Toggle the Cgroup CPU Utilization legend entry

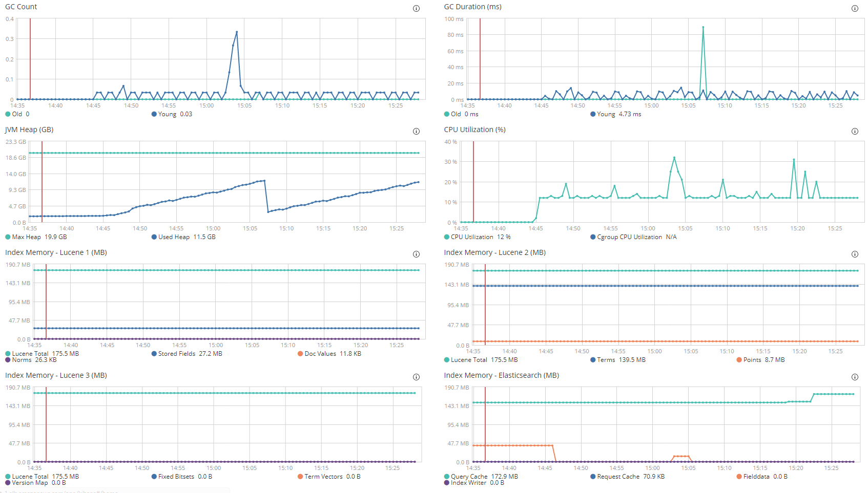pos(633,237)
